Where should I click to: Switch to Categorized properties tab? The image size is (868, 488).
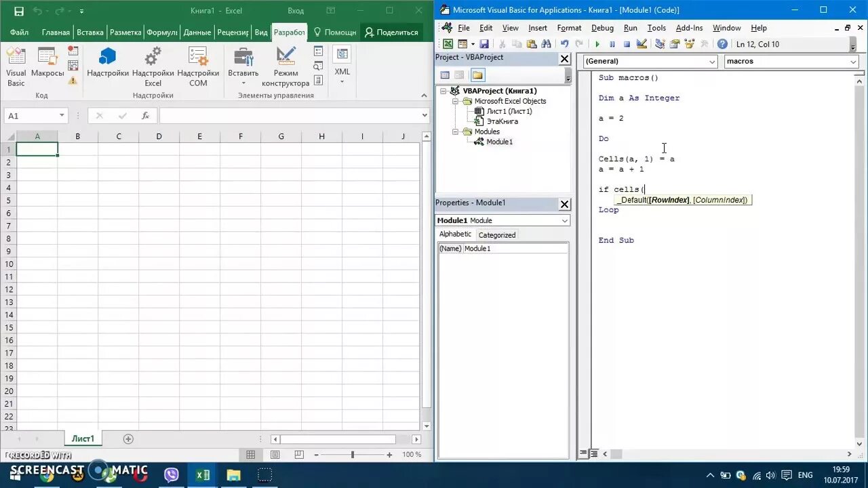(497, 235)
